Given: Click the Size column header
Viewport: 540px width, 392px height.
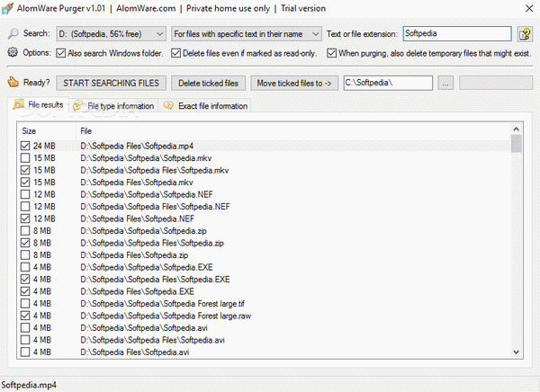Looking at the screenshot, I should coord(46,131).
